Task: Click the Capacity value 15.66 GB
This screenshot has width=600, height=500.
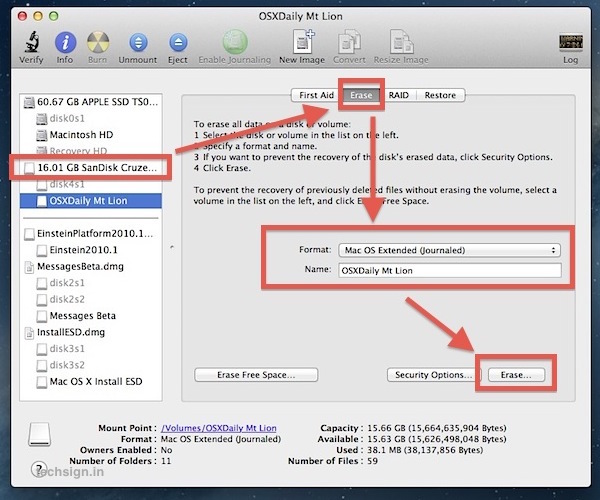Action: pyautogui.click(x=437, y=428)
